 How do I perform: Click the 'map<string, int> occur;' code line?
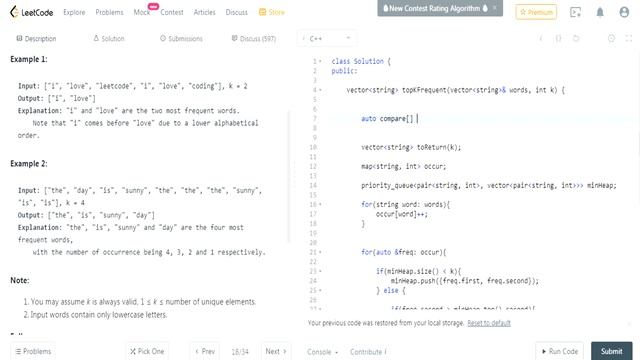coord(403,167)
